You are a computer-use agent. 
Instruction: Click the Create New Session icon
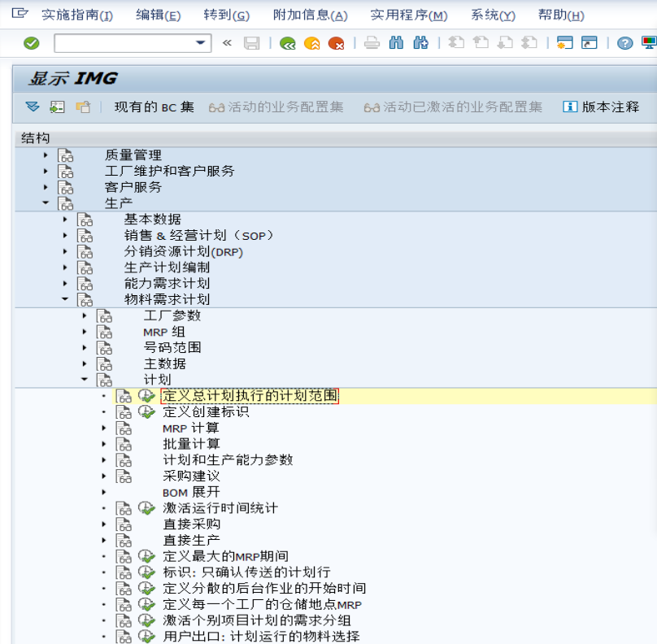(565, 43)
